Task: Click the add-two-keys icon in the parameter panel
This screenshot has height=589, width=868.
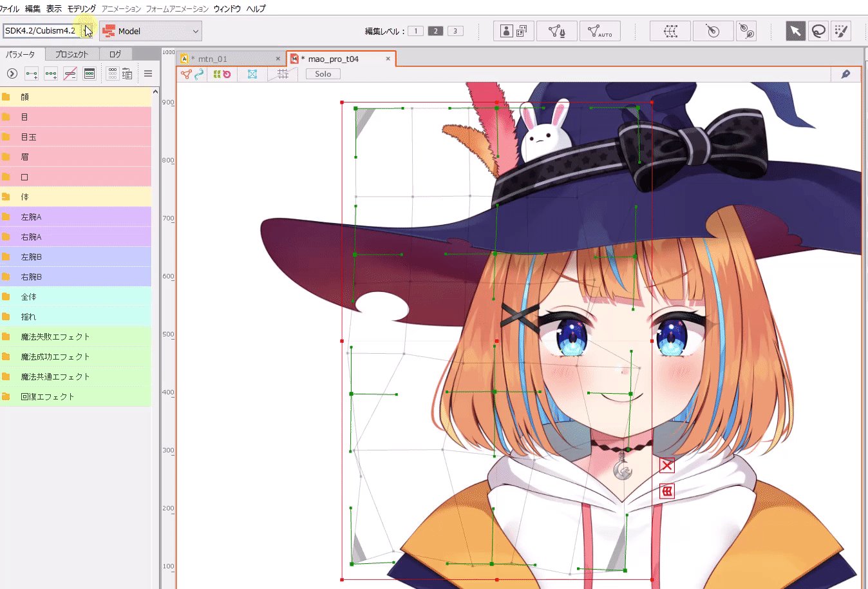Action: (x=31, y=73)
